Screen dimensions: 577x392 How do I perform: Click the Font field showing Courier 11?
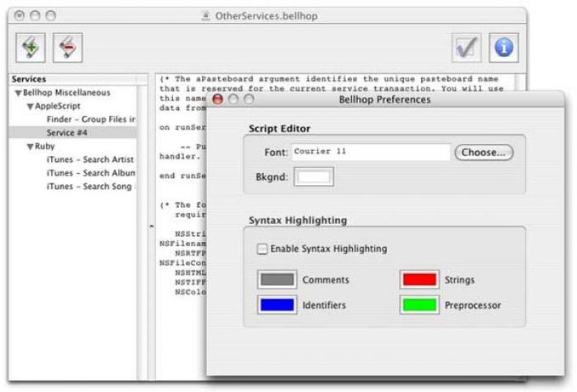pos(371,152)
